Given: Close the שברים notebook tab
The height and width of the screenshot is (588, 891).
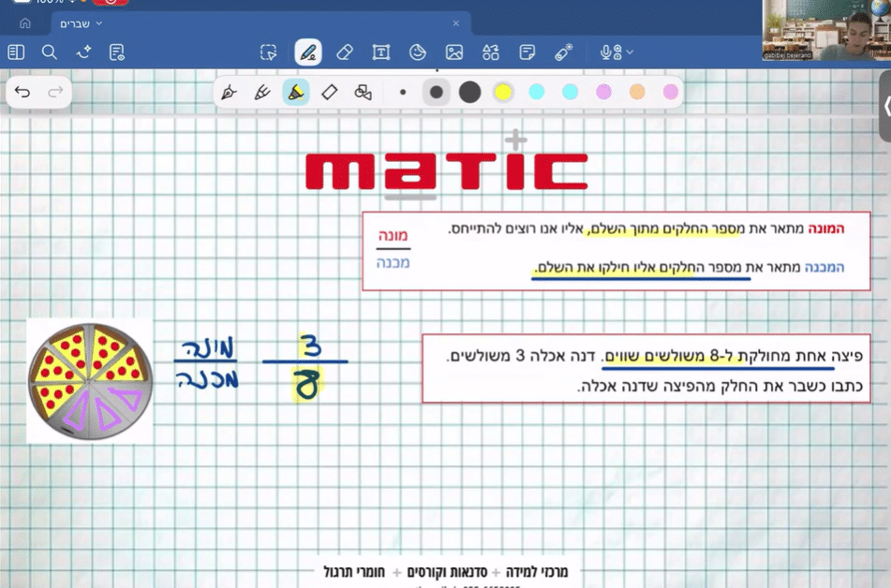Looking at the screenshot, I should [455, 23].
